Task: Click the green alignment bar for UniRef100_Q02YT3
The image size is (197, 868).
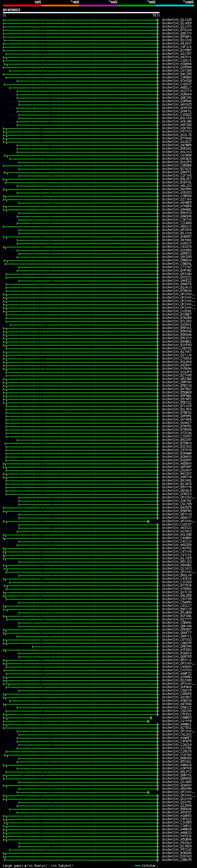Action: (x=88, y=91)
